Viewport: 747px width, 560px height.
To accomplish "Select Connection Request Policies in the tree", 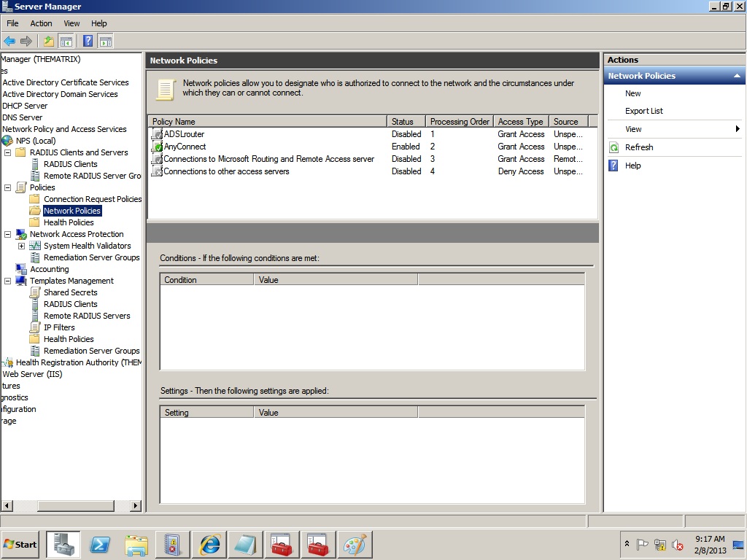I will pyautogui.click(x=93, y=199).
